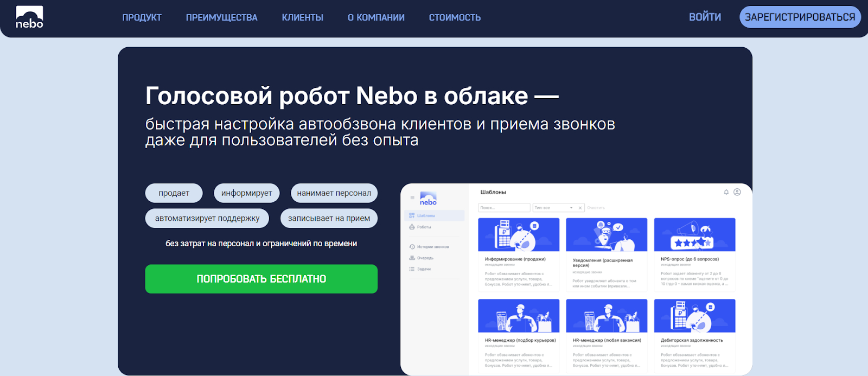This screenshot has width=868, height=376.
Task: Click the hamburger menu icon in preview sidebar
Action: (x=412, y=198)
